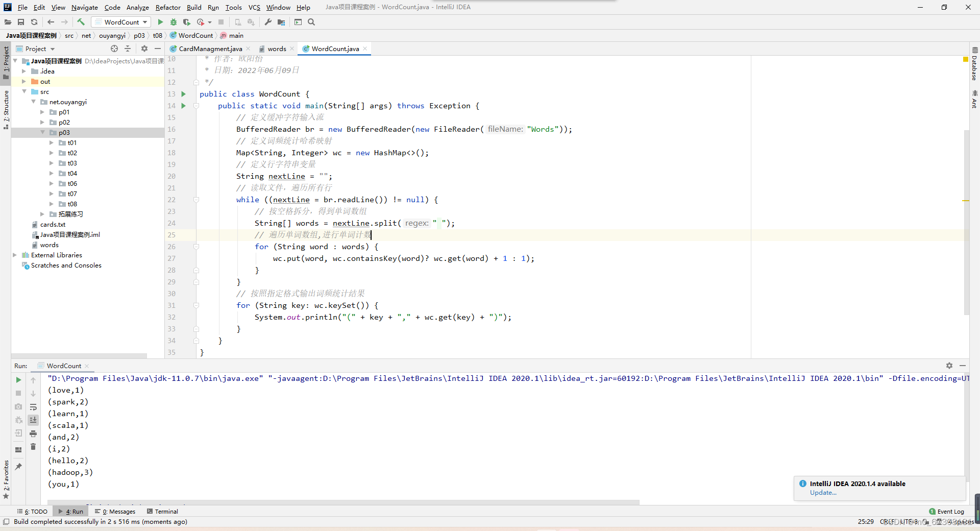980x531 pixels.
Task: Click the Save All toolbar icon
Action: 21,22
